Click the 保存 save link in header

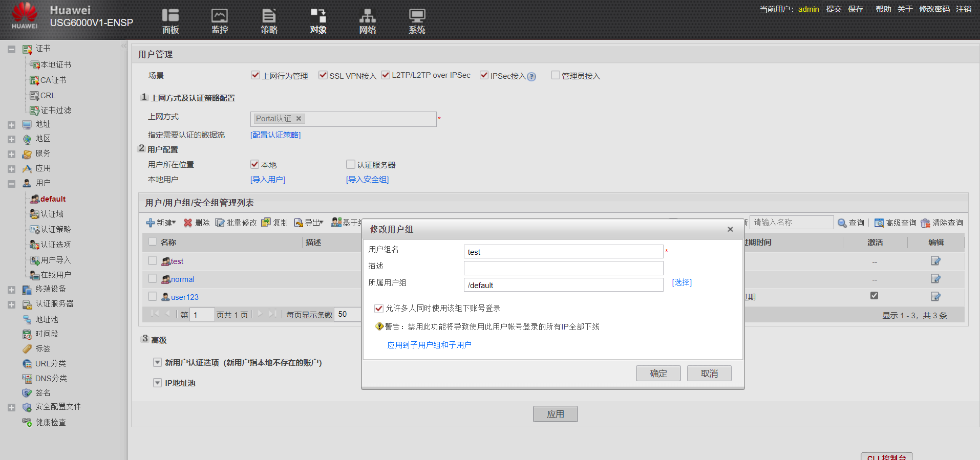856,9
